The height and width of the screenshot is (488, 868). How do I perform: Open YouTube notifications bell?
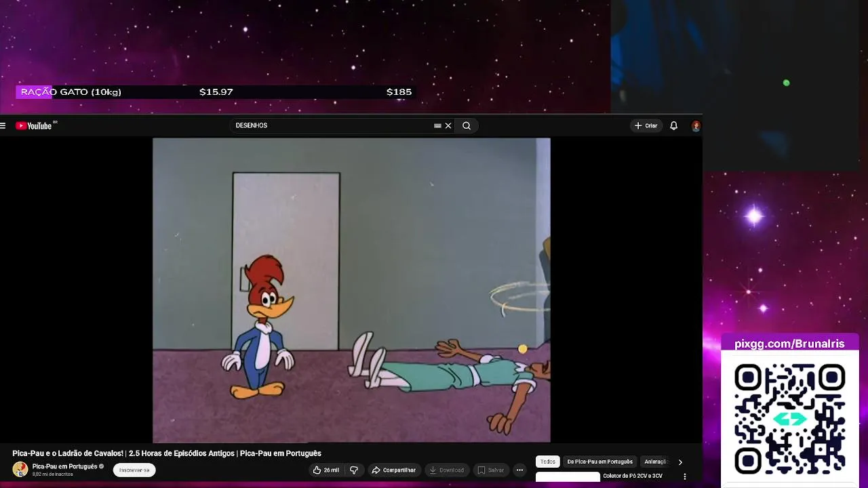673,125
